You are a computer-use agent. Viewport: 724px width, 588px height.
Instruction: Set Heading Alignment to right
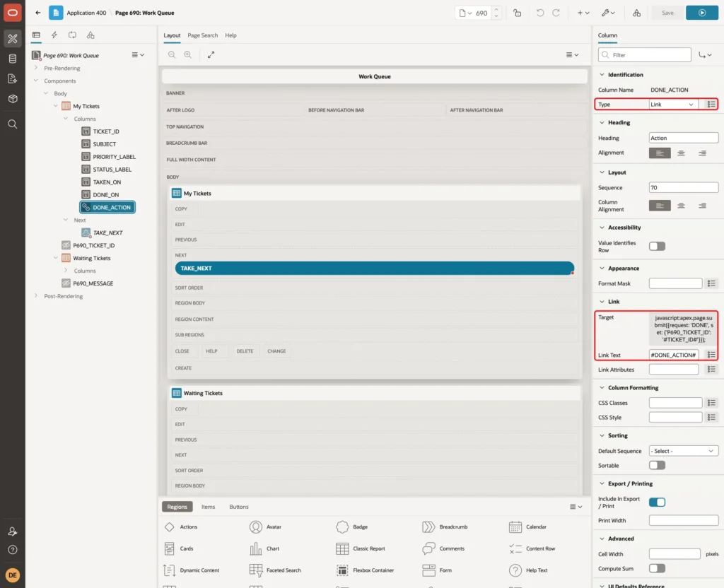[702, 153]
